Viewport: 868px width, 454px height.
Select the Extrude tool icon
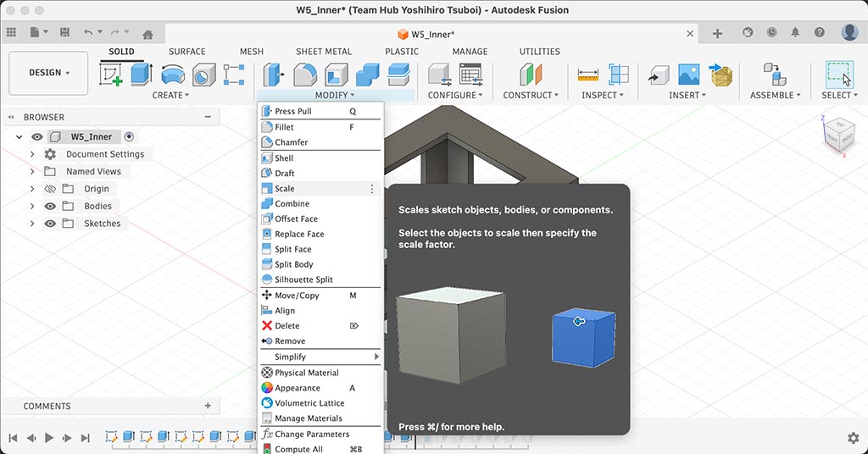point(142,74)
